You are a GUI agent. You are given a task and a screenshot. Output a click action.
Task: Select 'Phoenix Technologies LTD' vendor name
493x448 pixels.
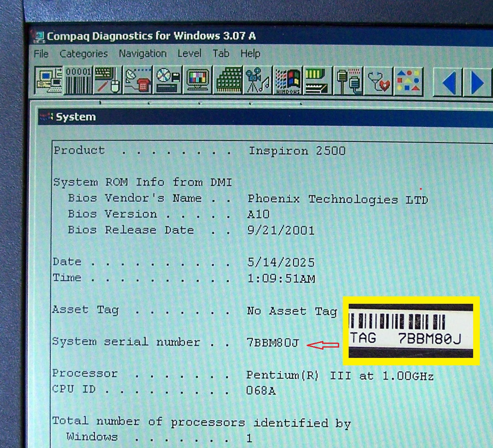[x=337, y=199]
